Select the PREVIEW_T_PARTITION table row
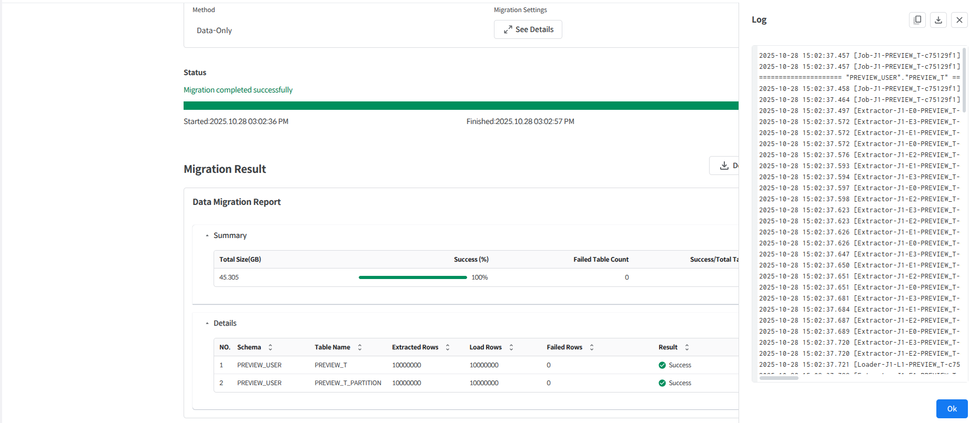 coord(348,383)
